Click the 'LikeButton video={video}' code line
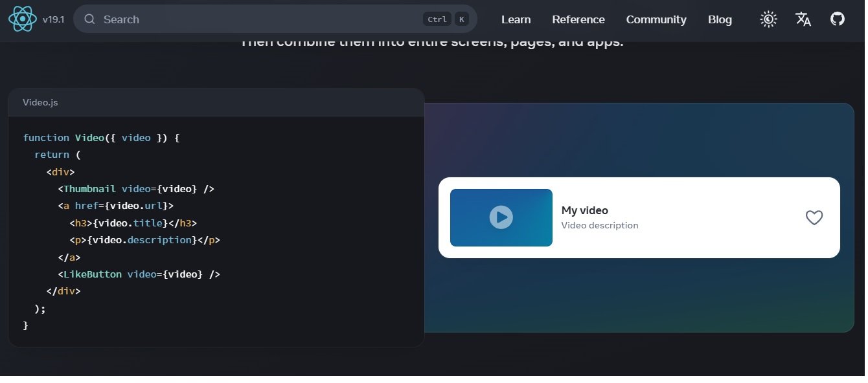868x383 pixels. (x=139, y=274)
